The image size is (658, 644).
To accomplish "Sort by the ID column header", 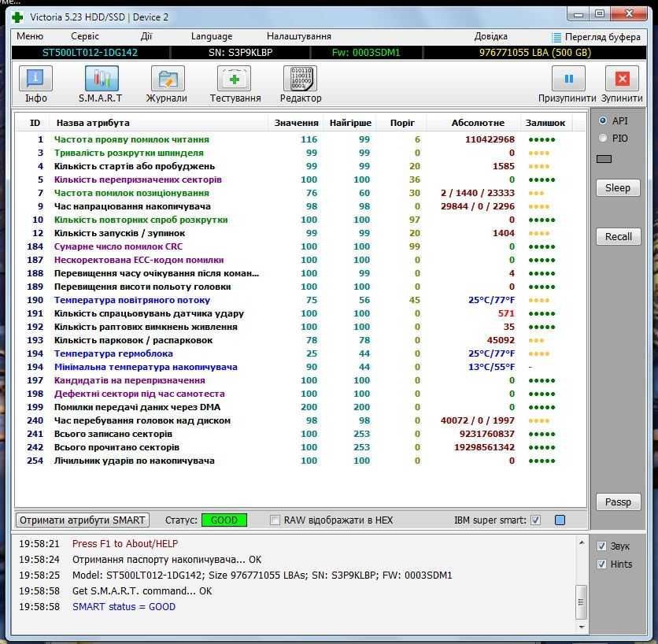I will click(35, 123).
